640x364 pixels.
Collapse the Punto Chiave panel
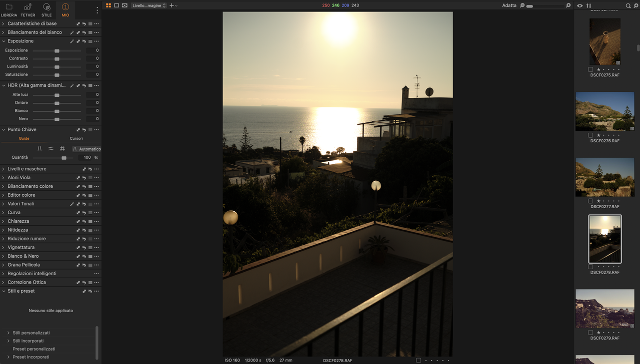click(x=3, y=129)
